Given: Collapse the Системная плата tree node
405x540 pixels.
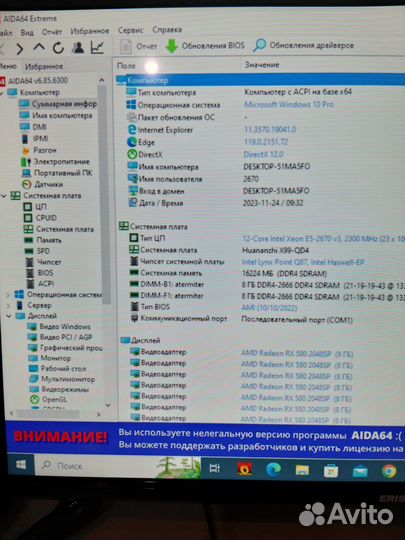Looking at the screenshot, I should pyautogui.click(x=4, y=196).
